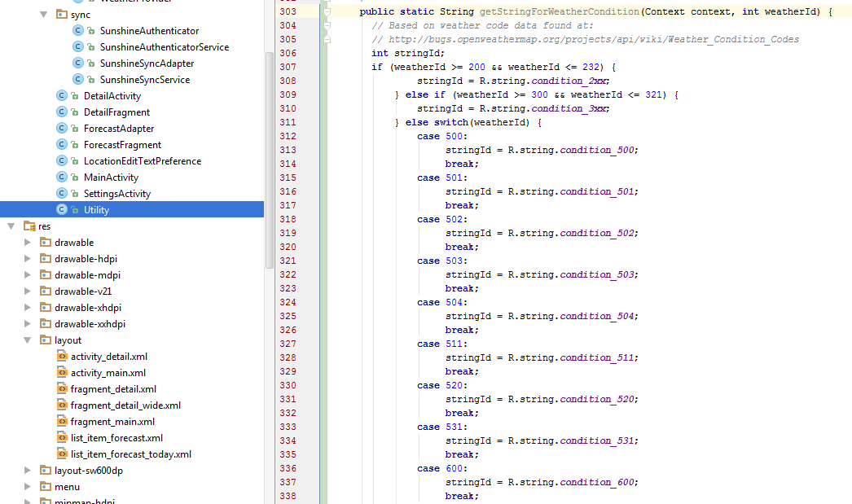This screenshot has height=504, width=852.
Task: Collapse the sync package with its chevron
Action: [x=45, y=14]
